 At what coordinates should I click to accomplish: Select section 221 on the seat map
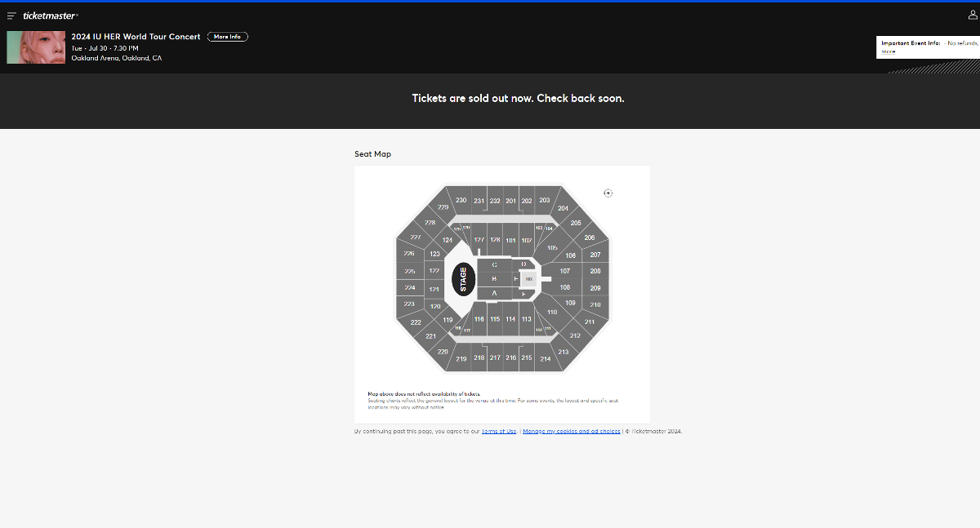[430, 336]
